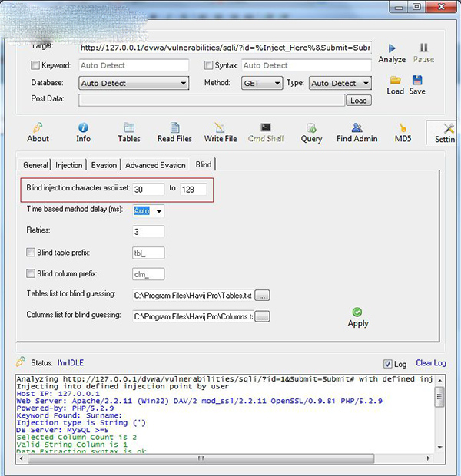The image size is (461, 476).
Task: Click the Clear Log link
Action: point(430,363)
